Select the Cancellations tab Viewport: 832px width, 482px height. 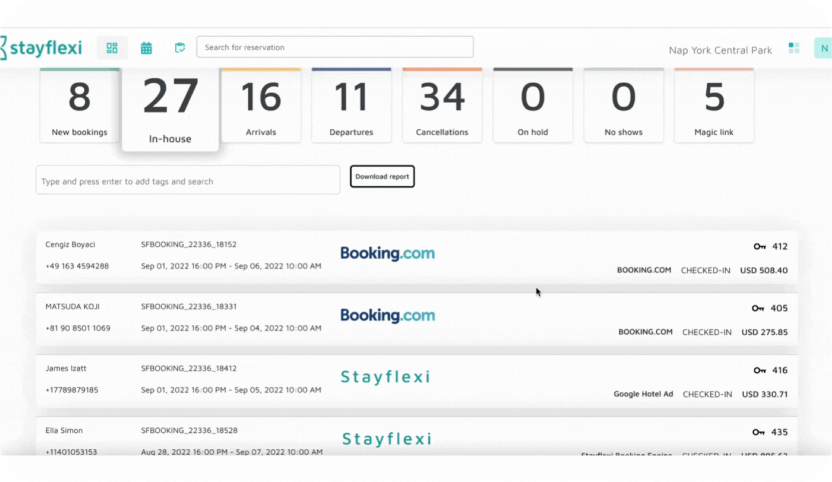442,106
